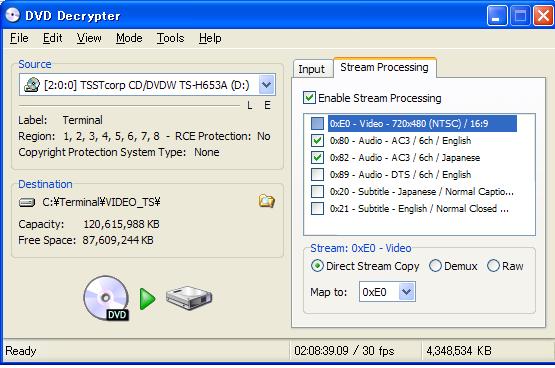555x368 pixels.
Task: Click the hard drive icon beside the destination path
Action: pos(27,202)
